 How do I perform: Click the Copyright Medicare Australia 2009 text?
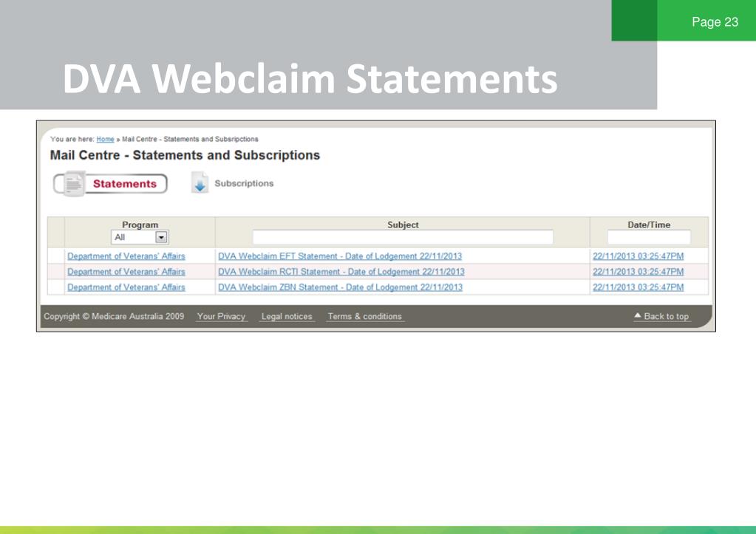114,317
